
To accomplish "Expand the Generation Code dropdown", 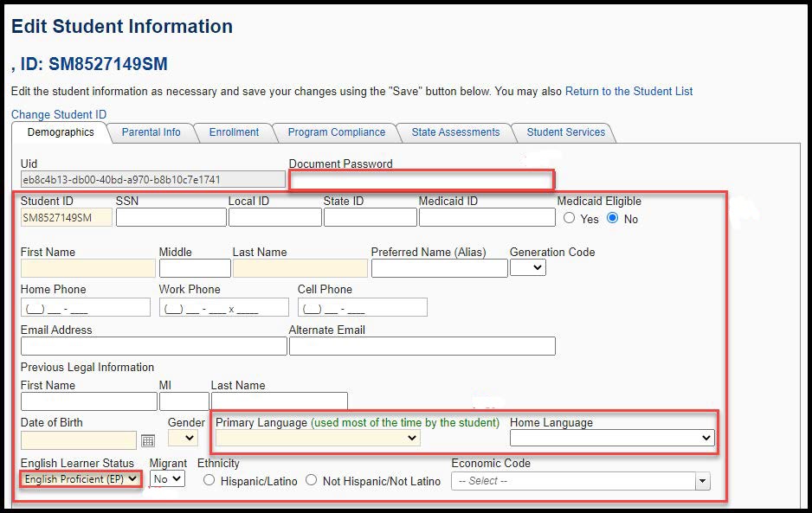I will [x=527, y=267].
